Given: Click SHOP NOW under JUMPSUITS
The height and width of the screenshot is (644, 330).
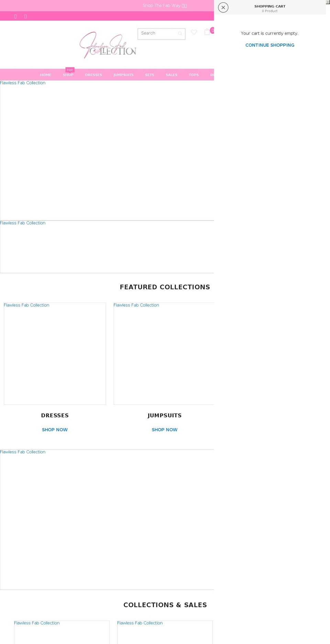Looking at the screenshot, I should 165,430.
